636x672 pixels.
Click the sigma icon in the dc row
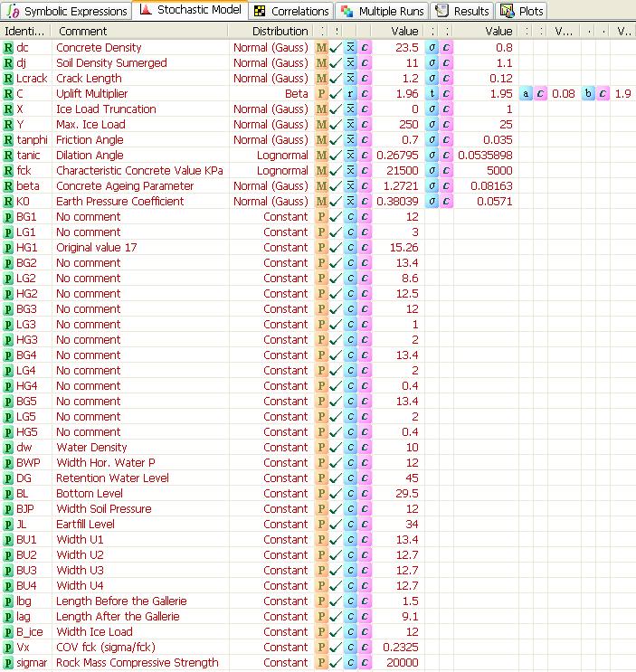pyautogui.click(x=432, y=48)
